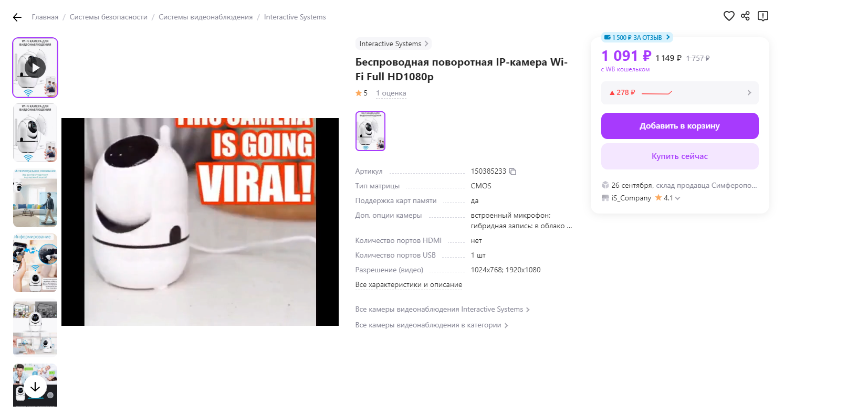Open the 1 оценка reviews link
868x415 pixels.
(391, 93)
